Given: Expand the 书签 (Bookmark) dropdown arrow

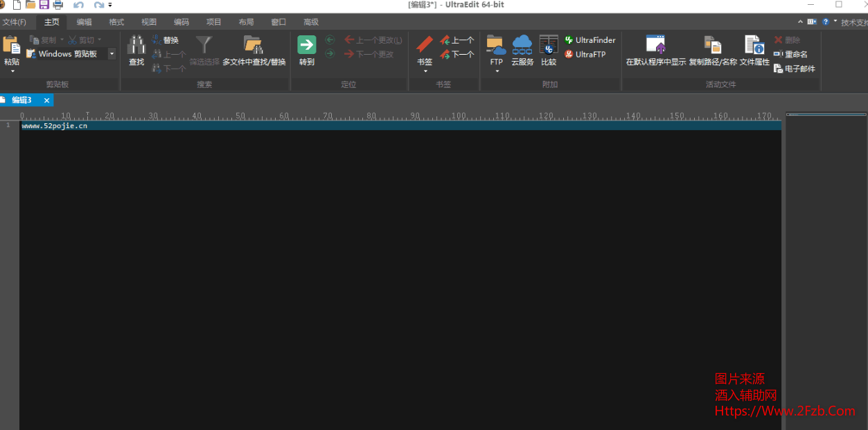Looking at the screenshot, I should click(x=425, y=71).
